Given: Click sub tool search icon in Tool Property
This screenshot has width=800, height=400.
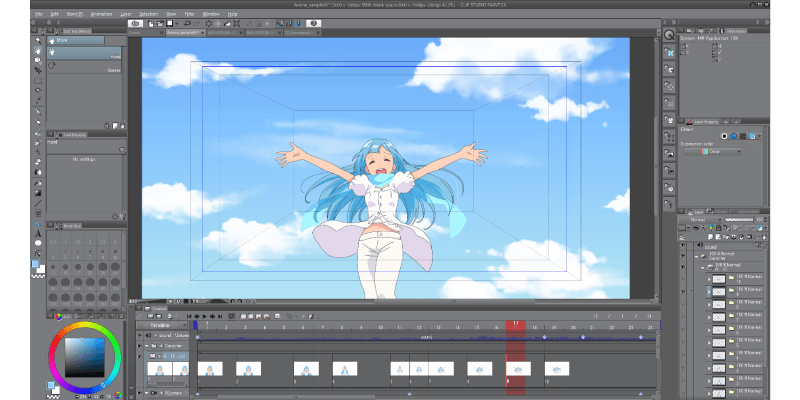Looking at the screenshot, I should click(122, 150).
